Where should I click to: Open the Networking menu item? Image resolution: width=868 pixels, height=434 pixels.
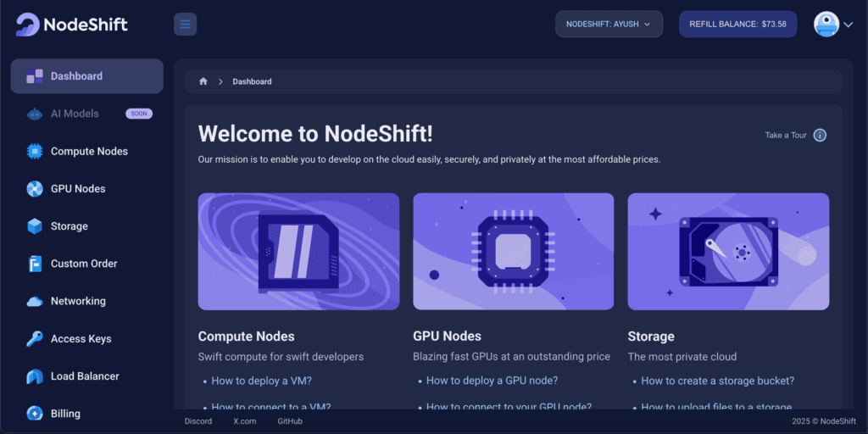coord(87,301)
